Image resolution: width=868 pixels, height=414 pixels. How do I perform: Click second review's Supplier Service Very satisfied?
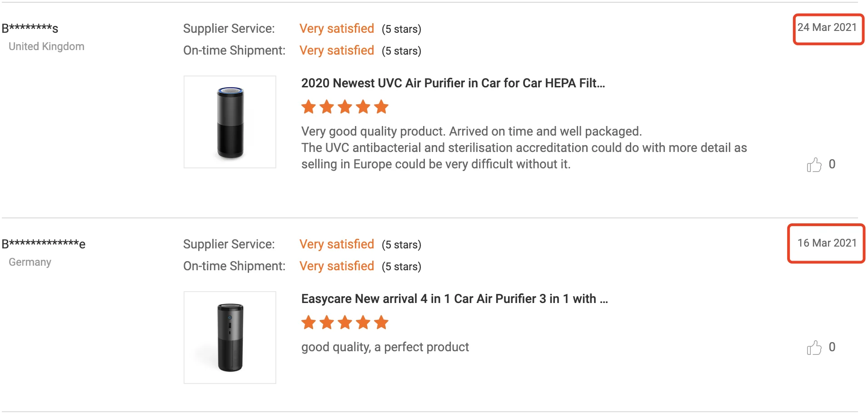click(336, 244)
